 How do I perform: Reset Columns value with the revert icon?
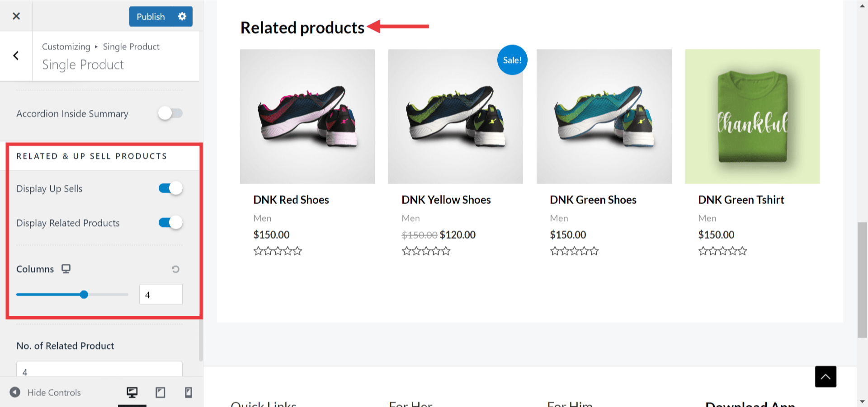(x=176, y=269)
